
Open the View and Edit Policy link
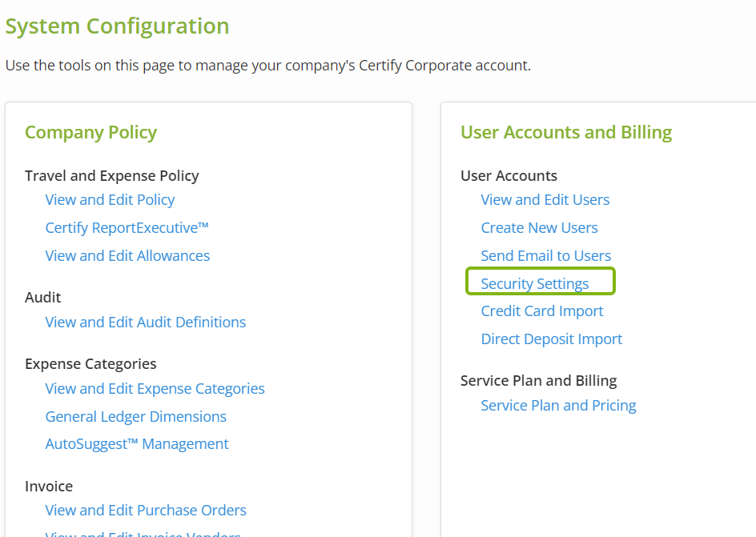[110, 200]
